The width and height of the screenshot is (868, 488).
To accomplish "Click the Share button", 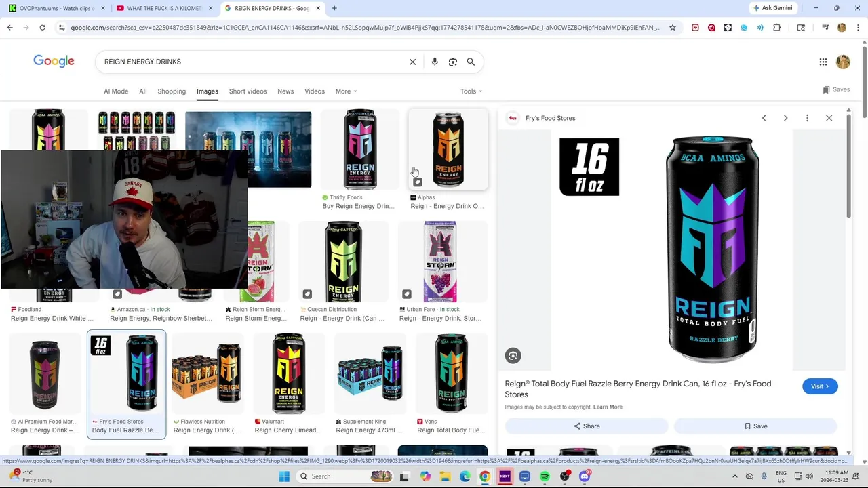I will 587,426.
